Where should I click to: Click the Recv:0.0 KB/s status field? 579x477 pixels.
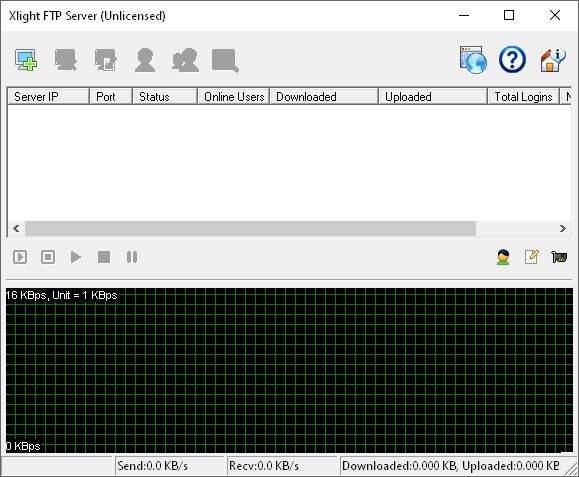point(282,466)
